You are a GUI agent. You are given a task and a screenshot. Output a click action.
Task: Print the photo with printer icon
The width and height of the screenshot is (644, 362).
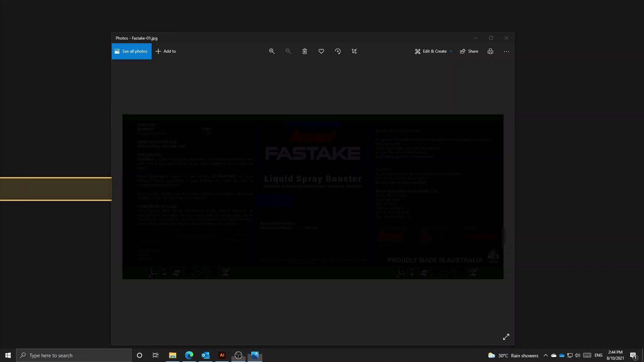coord(490,51)
